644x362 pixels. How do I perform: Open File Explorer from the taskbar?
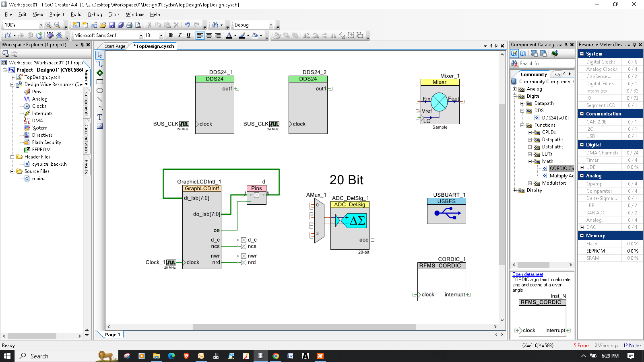pyautogui.click(x=156, y=356)
